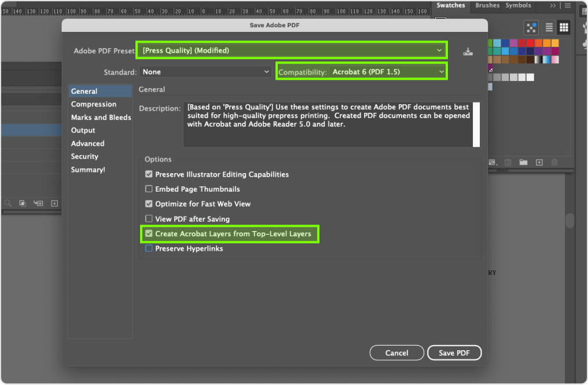588x385 pixels.
Task: Click the Create New Sublayer icon
Action: click(38, 203)
